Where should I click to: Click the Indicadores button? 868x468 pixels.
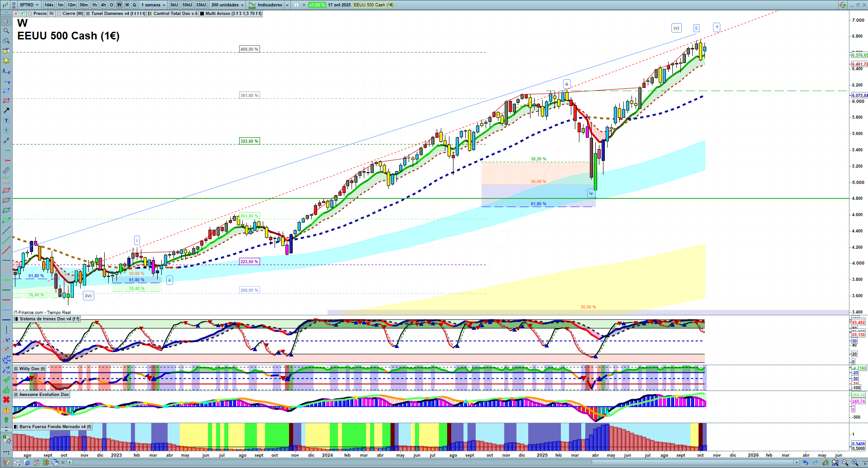(270, 5)
